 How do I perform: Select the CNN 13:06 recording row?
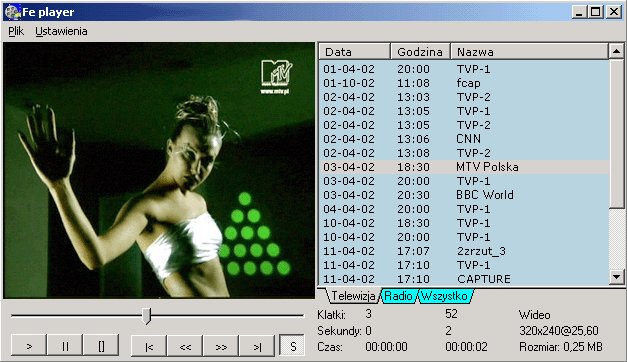click(x=465, y=139)
